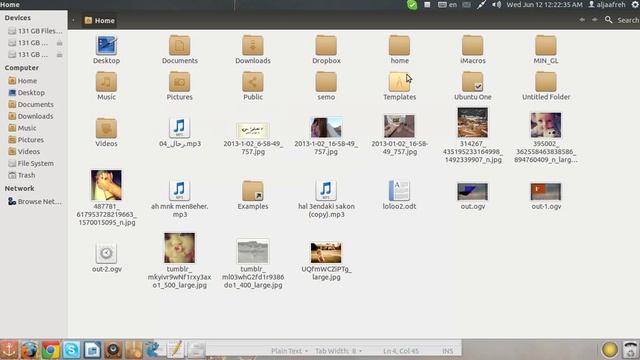Screen dimensions: 640x360
Task: Eject the second 131 GB drive
Action: pyautogui.click(x=60, y=43)
